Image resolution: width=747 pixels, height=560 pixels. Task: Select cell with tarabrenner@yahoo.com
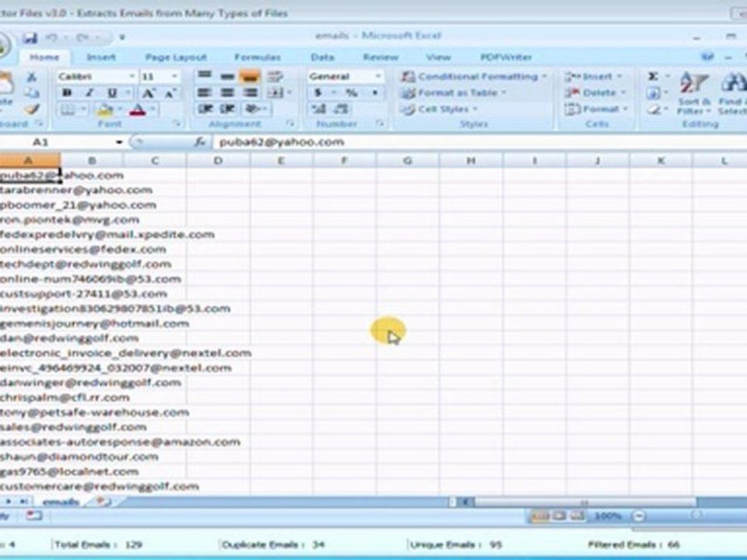tap(30, 190)
